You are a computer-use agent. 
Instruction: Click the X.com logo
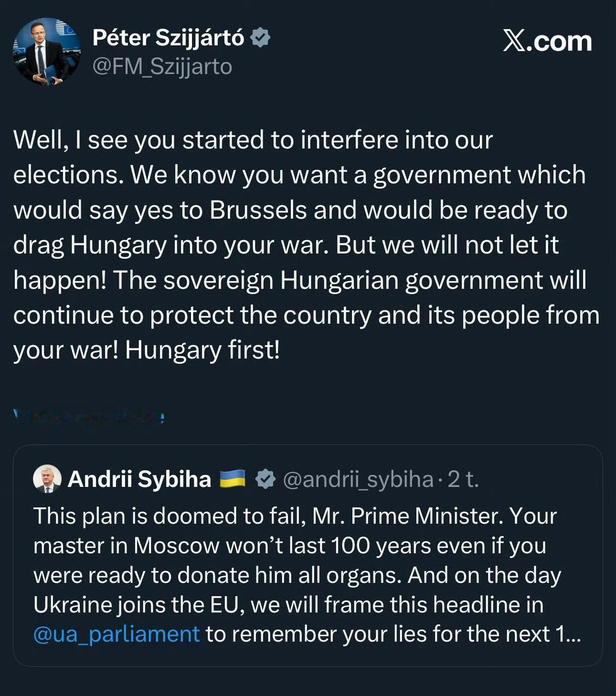click(547, 41)
